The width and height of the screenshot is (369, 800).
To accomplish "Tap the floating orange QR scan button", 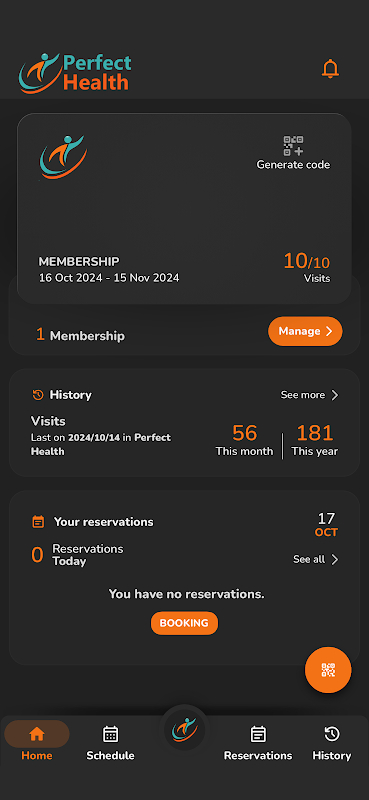I will pyautogui.click(x=328, y=670).
